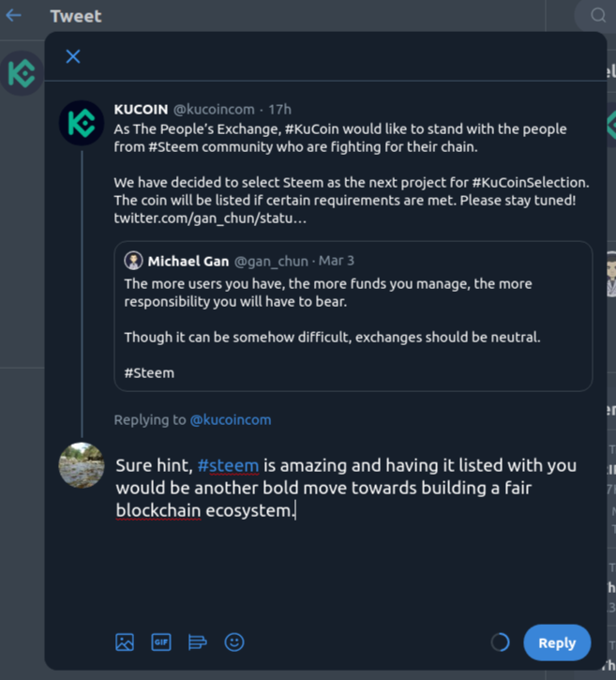
Task: Add a poll to the reply
Action: pyautogui.click(x=198, y=642)
